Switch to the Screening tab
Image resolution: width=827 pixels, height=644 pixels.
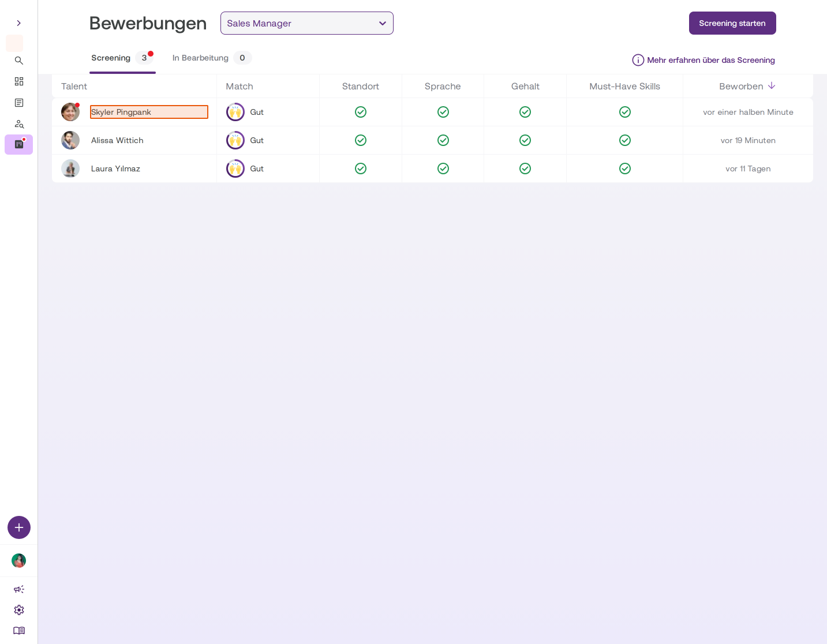click(122, 58)
